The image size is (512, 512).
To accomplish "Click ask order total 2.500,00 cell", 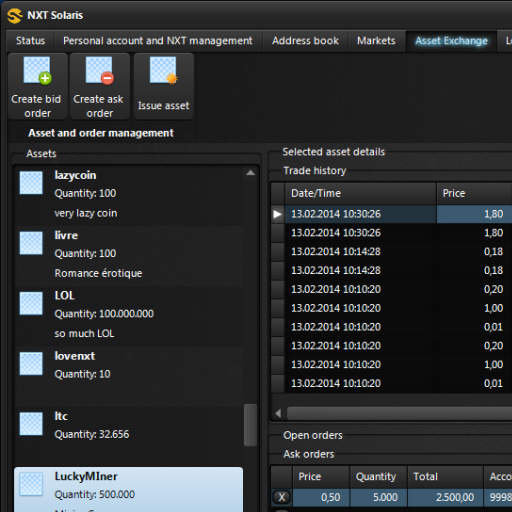I will point(445,497).
